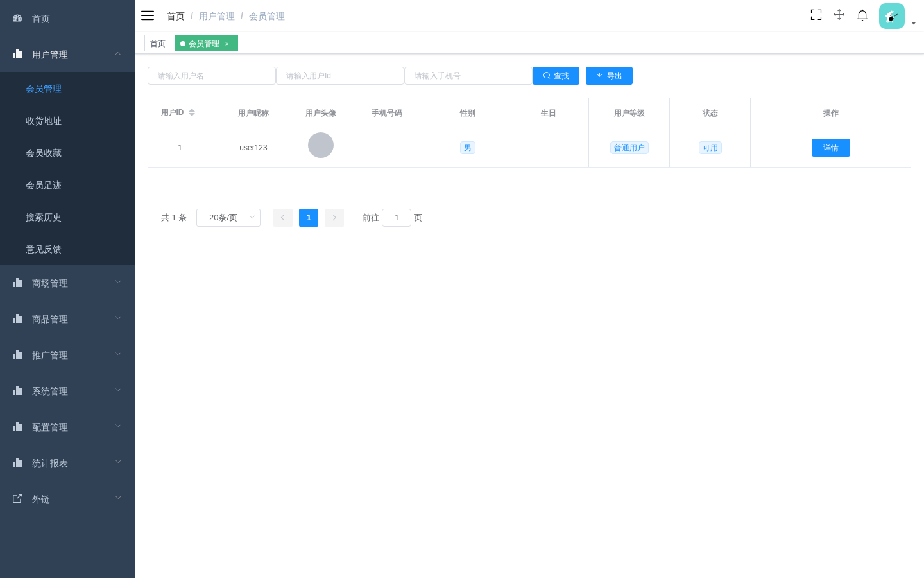Select 会员管理 in the sidebar
Screen dimensions: 924x578
pyautogui.click(x=67, y=89)
